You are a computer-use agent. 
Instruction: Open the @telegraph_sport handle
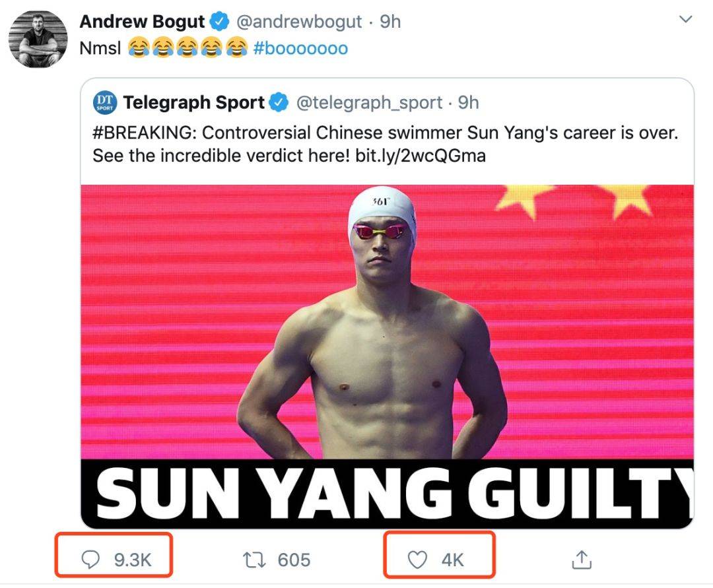click(369, 103)
